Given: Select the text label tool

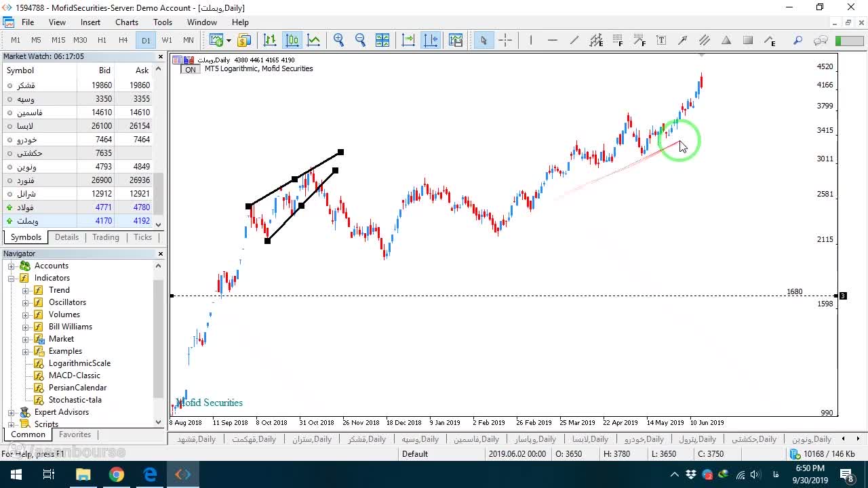Looking at the screenshot, I should pyautogui.click(x=661, y=40).
